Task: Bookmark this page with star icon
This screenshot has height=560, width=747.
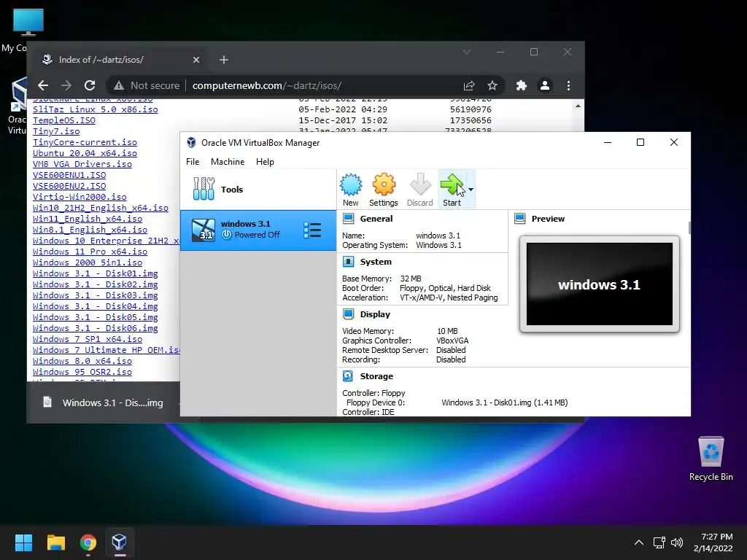Action: [x=492, y=86]
